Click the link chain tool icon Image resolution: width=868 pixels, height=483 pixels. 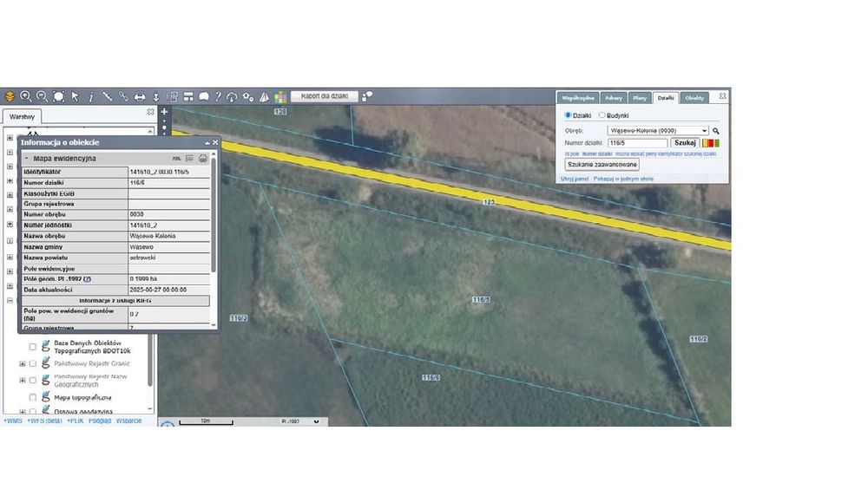pos(123,96)
